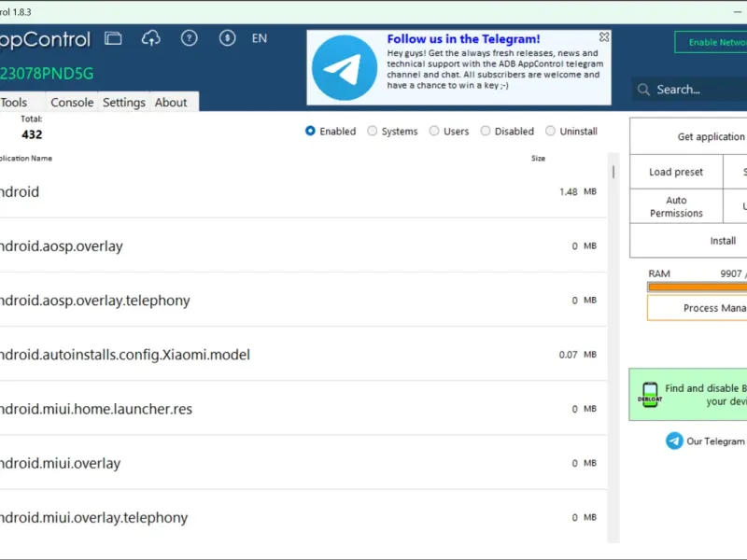The height and width of the screenshot is (560, 747).
Task: Click the search magnifier icon
Action: point(643,90)
